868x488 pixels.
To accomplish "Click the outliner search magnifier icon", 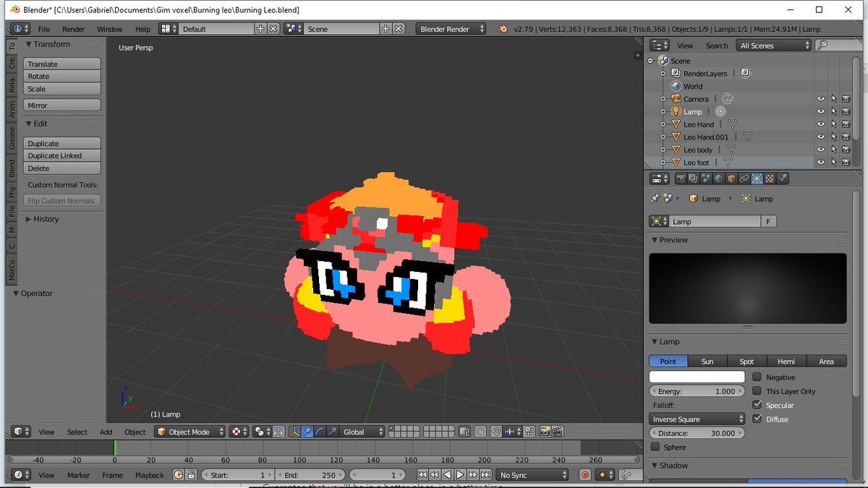I will (x=822, y=46).
